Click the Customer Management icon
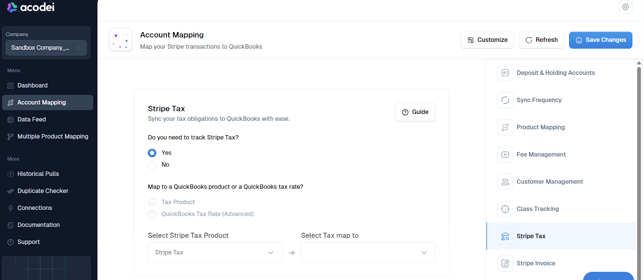644x280 pixels. 505,182
